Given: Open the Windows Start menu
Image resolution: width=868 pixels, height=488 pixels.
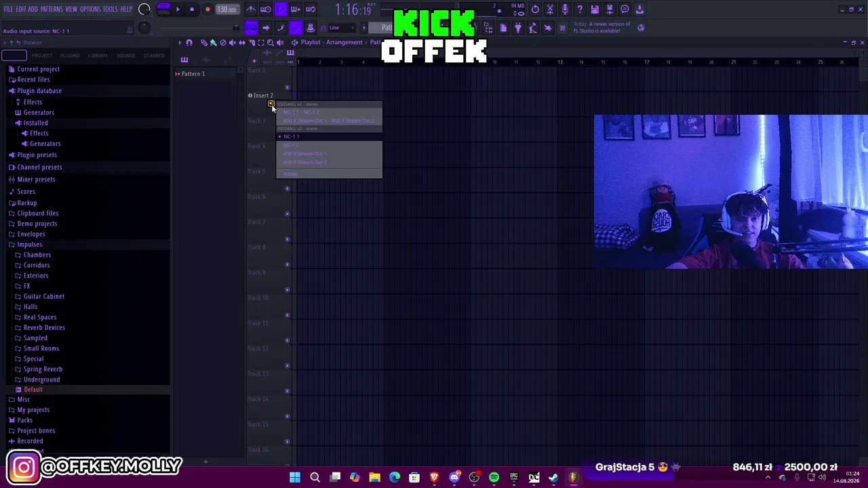Looking at the screenshot, I should click(295, 478).
